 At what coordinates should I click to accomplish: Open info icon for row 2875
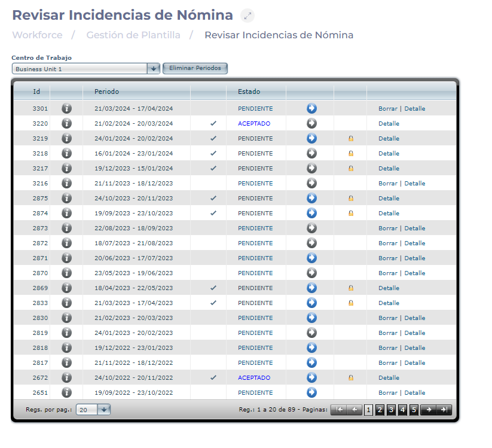tap(66, 198)
